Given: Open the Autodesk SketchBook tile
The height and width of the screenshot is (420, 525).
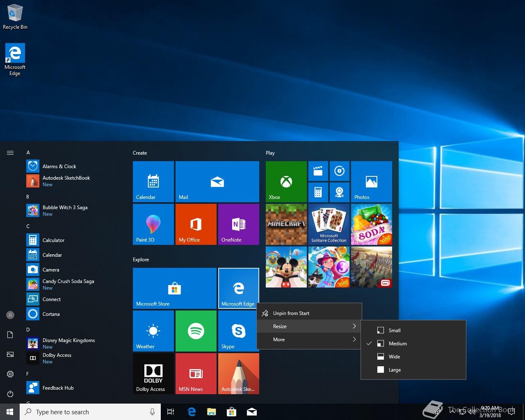Looking at the screenshot, I should [239, 374].
